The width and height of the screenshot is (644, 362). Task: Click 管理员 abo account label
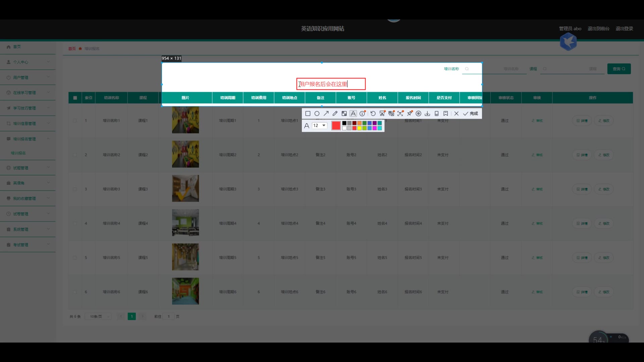570,29
